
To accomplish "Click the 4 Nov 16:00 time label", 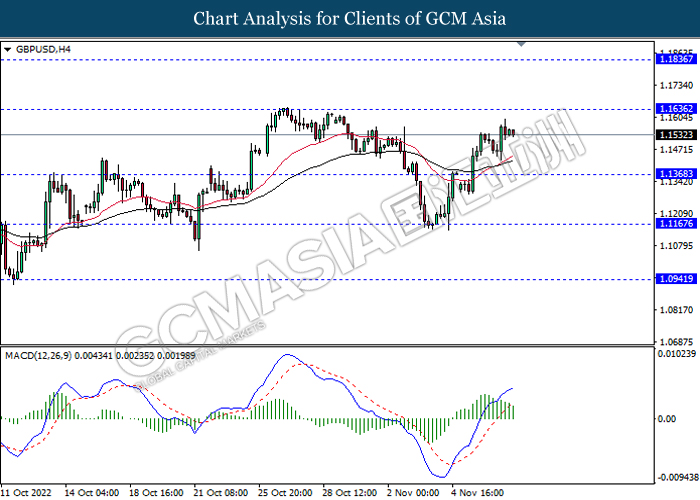I will [x=477, y=492].
